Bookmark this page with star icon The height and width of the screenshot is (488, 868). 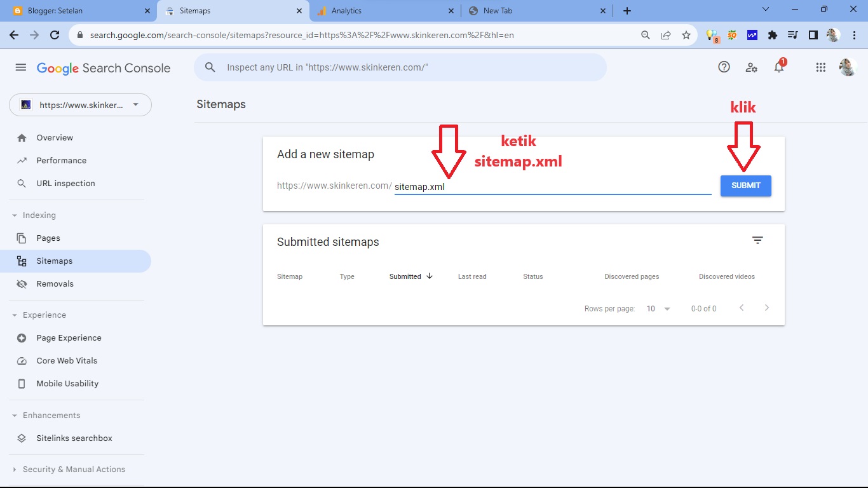tap(686, 36)
